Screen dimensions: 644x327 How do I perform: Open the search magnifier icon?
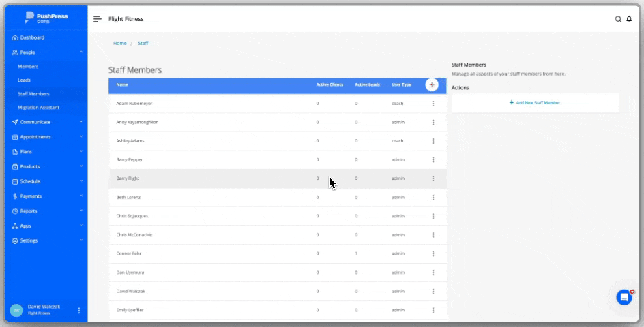[x=618, y=19]
